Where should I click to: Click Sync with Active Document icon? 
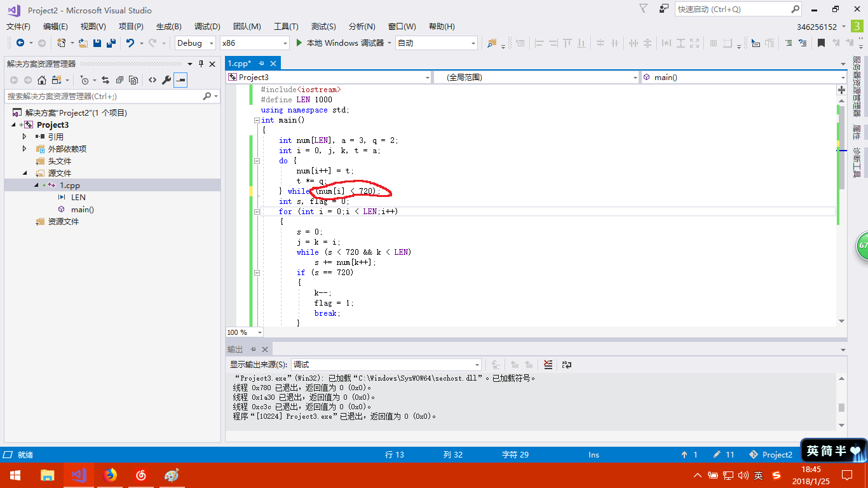coord(105,80)
